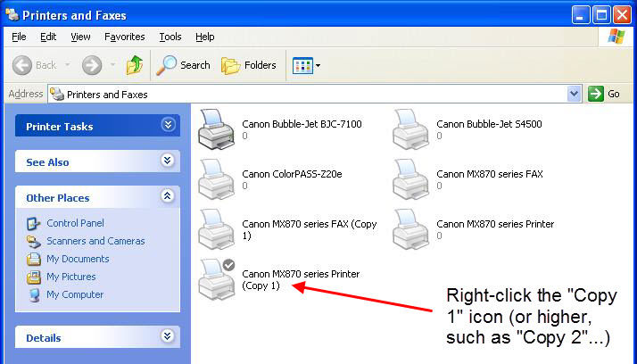This screenshot has width=637, height=364.
Task: Select the Canon Bubble-Jet BJC-7100 printer icon
Action: tap(217, 129)
